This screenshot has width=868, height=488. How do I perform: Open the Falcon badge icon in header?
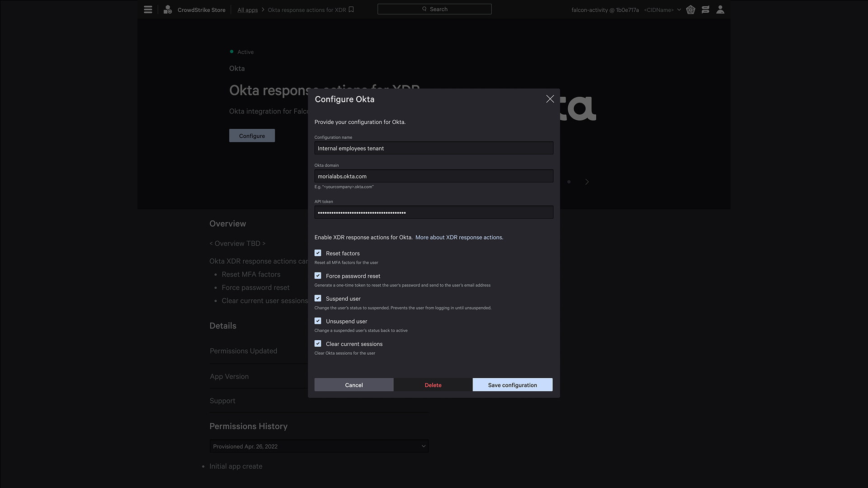(690, 9)
